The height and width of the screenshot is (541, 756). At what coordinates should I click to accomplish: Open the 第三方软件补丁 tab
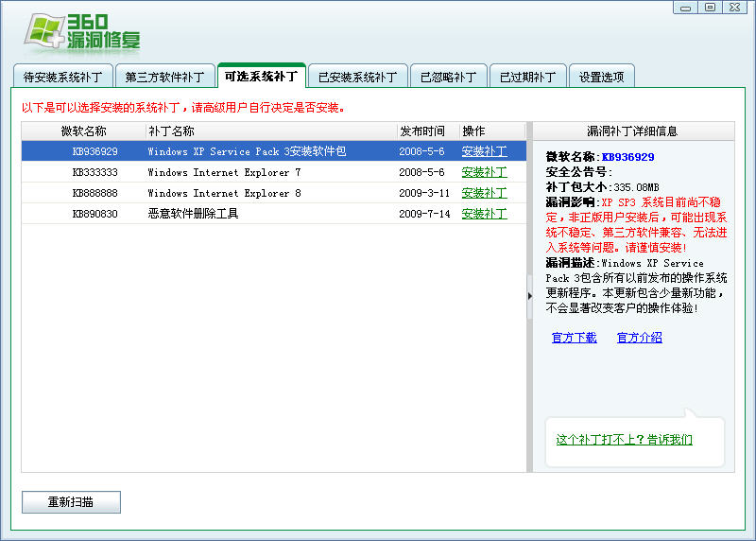click(x=164, y=77)
